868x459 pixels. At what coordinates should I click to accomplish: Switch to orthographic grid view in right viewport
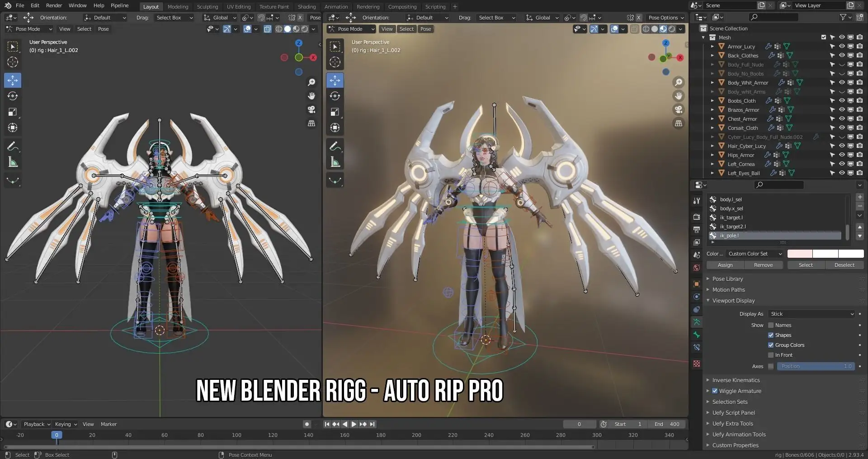[x=679, y=123]
